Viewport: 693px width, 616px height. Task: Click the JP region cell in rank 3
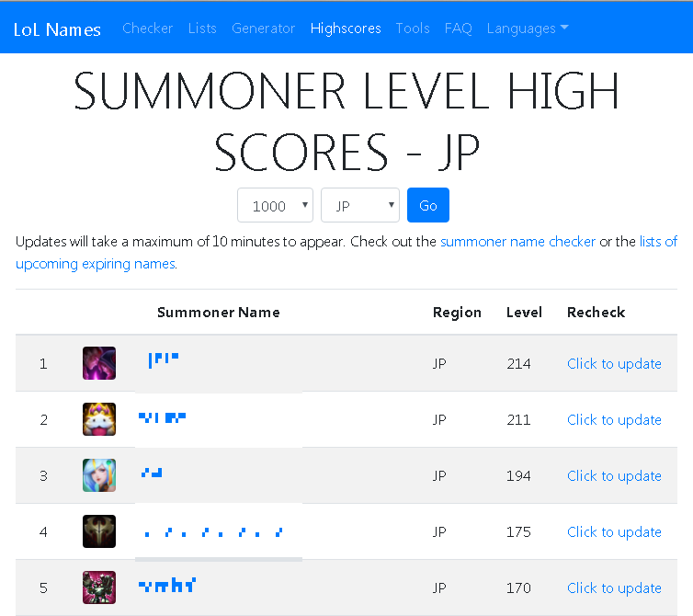(x=439, y=476)
